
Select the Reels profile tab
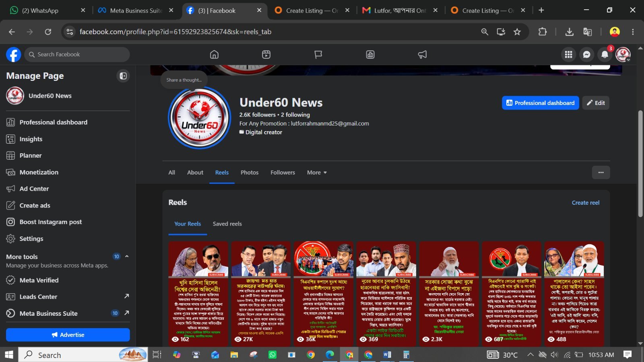coord(222,172)
